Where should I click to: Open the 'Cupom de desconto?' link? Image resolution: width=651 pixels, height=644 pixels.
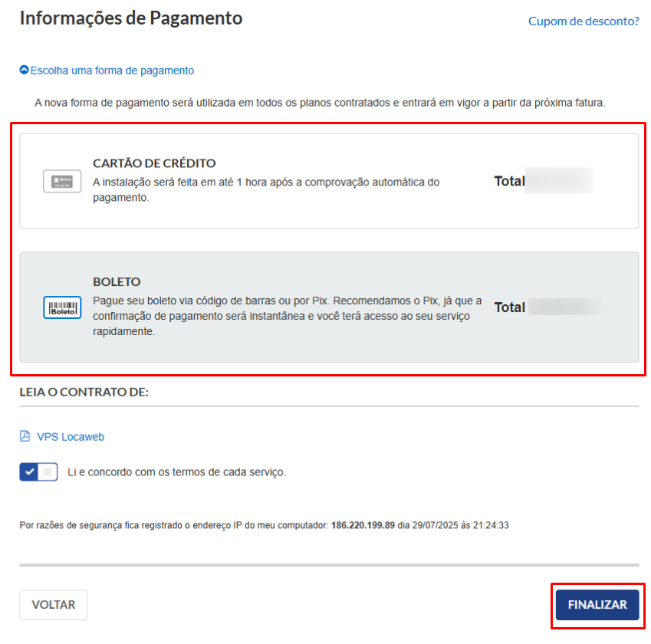[584, 21]
